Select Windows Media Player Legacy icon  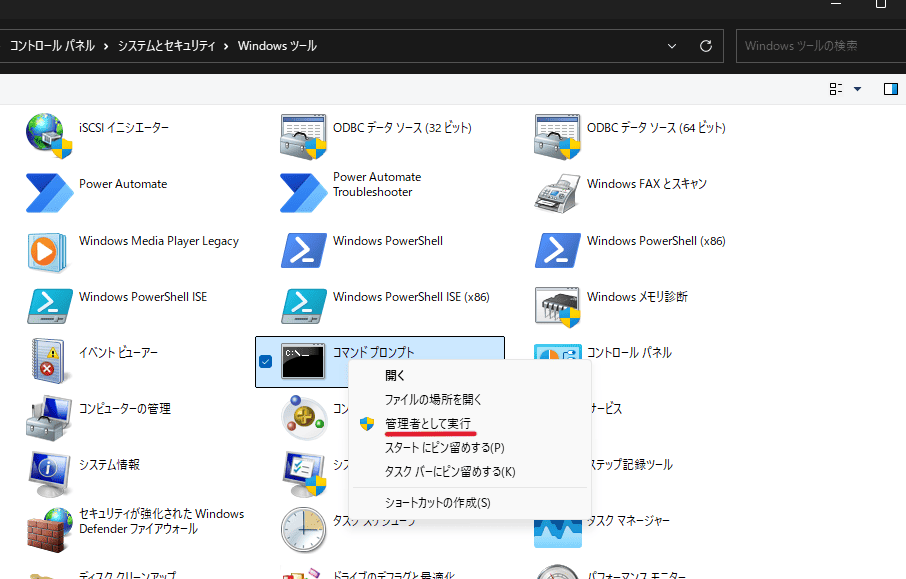click(47, 252)
